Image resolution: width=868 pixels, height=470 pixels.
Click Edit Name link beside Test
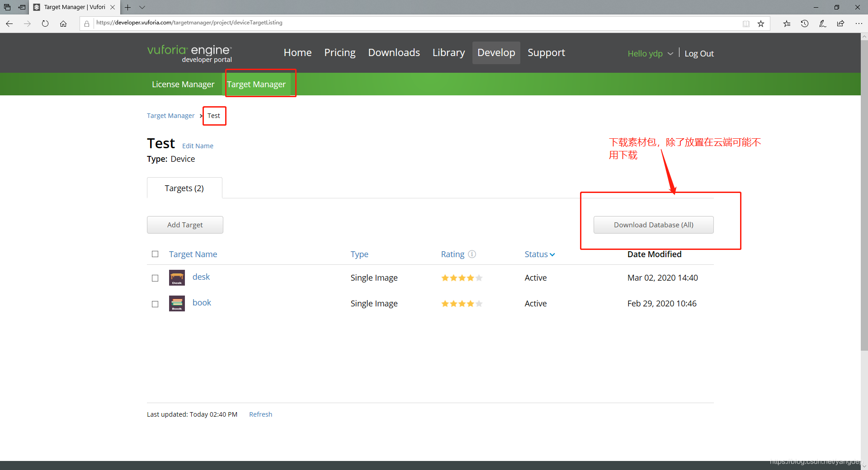(x=198, y=146)
